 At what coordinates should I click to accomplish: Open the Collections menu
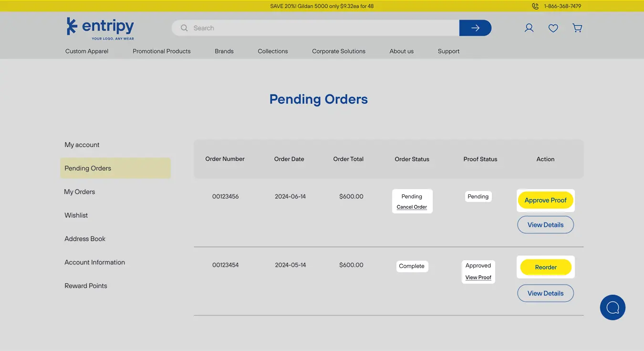273,51
